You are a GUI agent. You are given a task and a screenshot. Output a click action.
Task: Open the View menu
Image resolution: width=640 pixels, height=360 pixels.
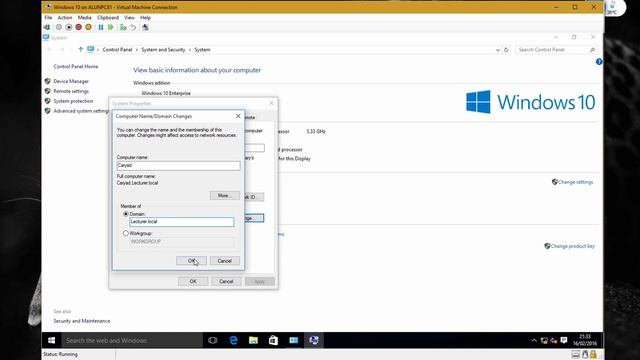click(x=129, y=18)
